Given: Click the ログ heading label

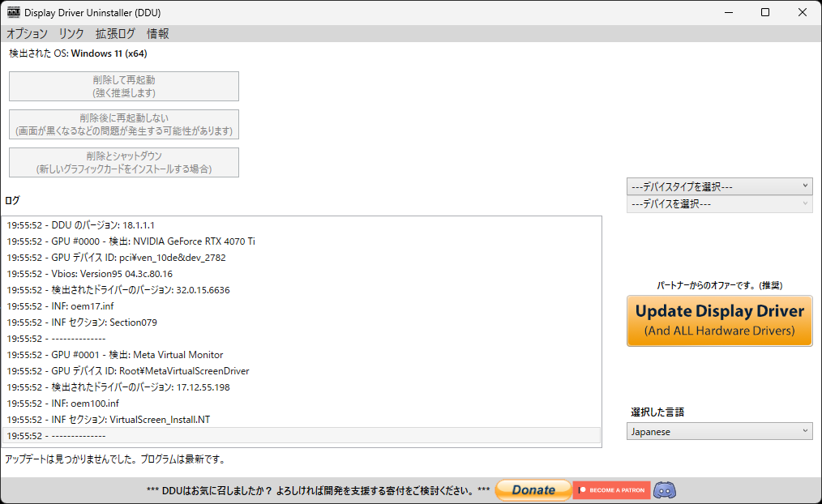Looking at the screenshot, I should coord(12,201).
